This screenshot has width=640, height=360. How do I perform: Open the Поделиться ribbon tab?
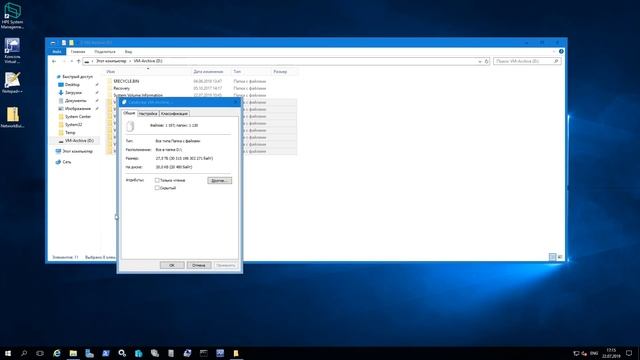pyautogui.click(x=104, y=51)
